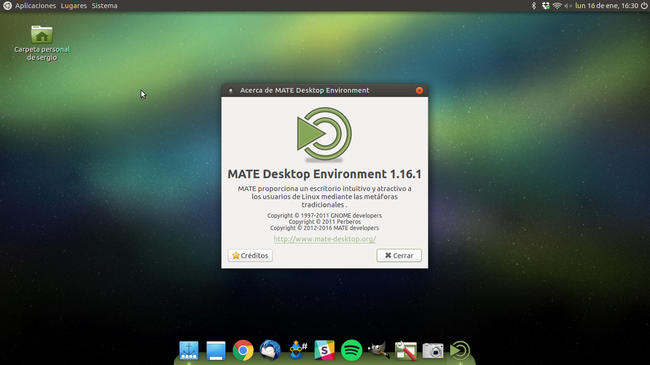Launch Slack from the dock
The height and width of the screenshot is (365, 650).
coord(324,350)
